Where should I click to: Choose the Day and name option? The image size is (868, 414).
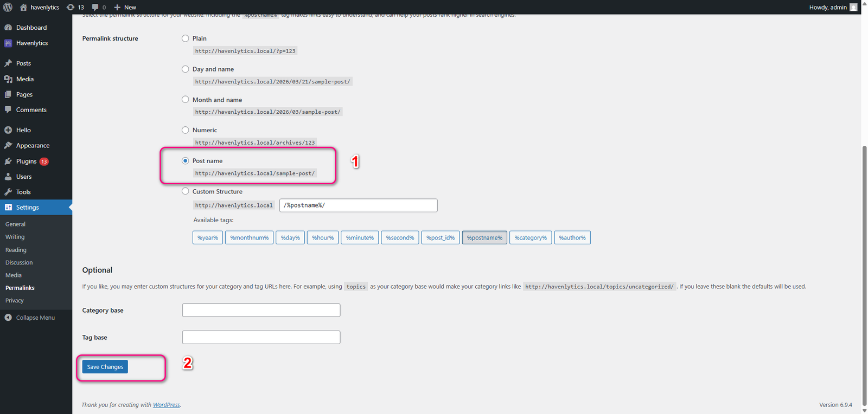[186, 69]
